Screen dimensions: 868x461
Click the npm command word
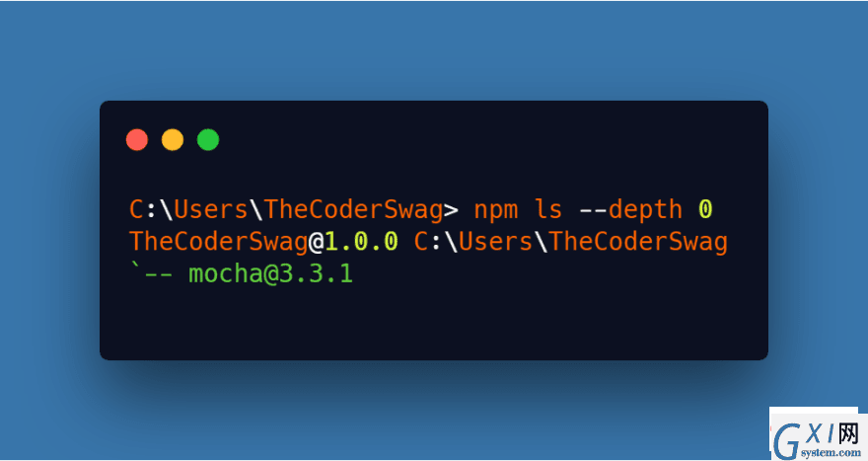point(496,210)
